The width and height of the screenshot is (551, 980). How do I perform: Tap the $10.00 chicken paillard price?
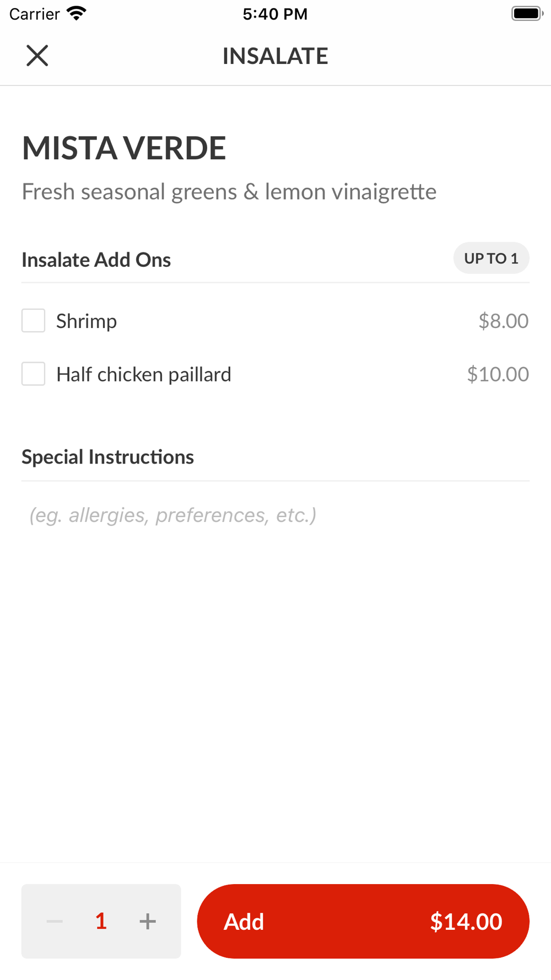click(x=498, y=374)
